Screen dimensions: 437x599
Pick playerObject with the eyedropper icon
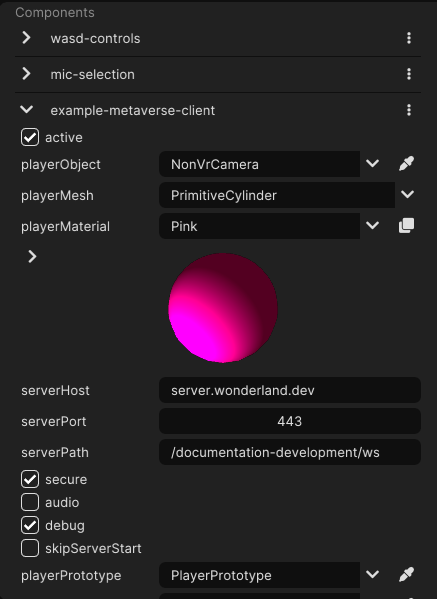(406, 164)
